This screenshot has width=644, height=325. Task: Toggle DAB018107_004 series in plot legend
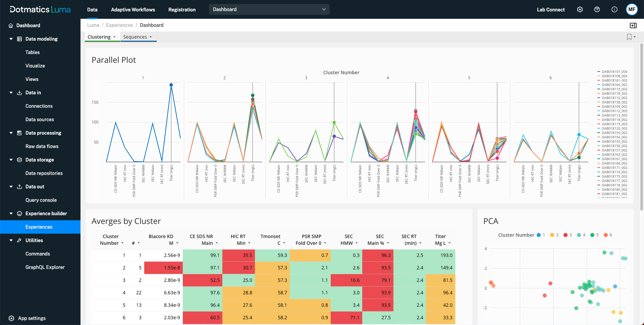(612, 72)
